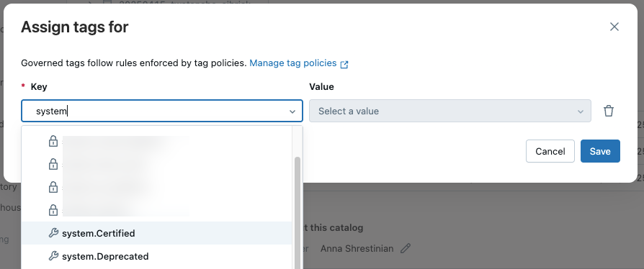This screenshot has height=269, width=644.
Task: Click the external link icon beside Manage tag policies
Action: point(344,64)
